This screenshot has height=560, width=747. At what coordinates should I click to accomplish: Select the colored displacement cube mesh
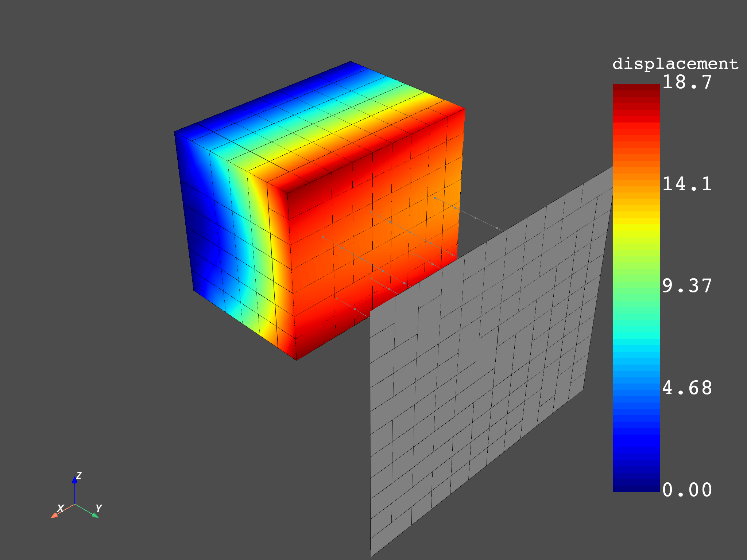click(x=319, y=211)
